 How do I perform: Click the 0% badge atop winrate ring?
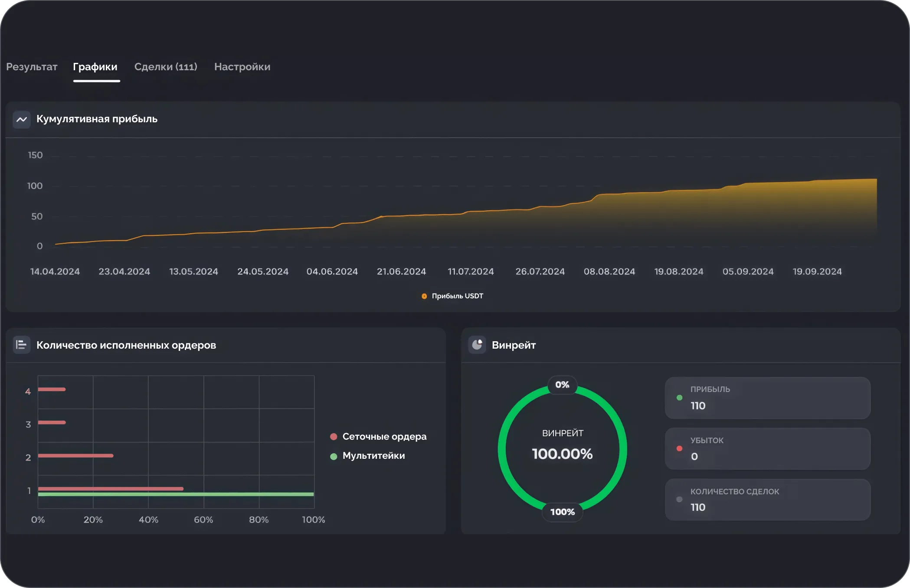(562, 385)
